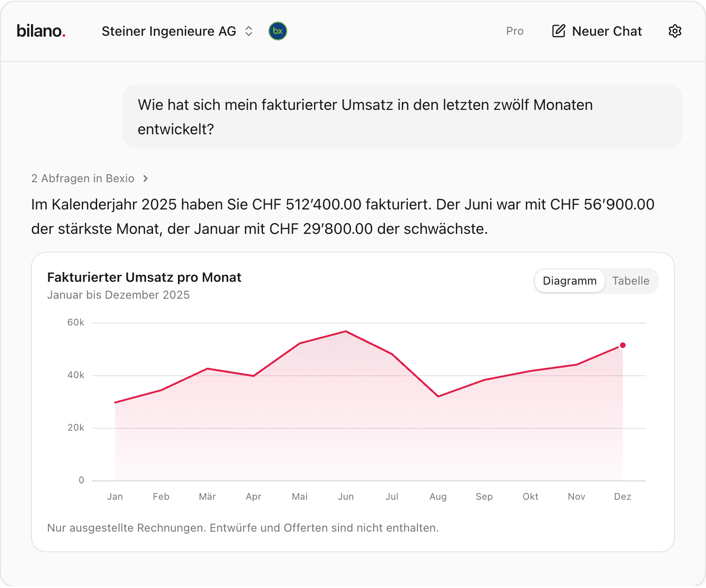Image resolution: width=706 pixels, height=588 pixels.
Task: Click the answer text mentioning CHF 512'400.00
Action: point(343,217)
